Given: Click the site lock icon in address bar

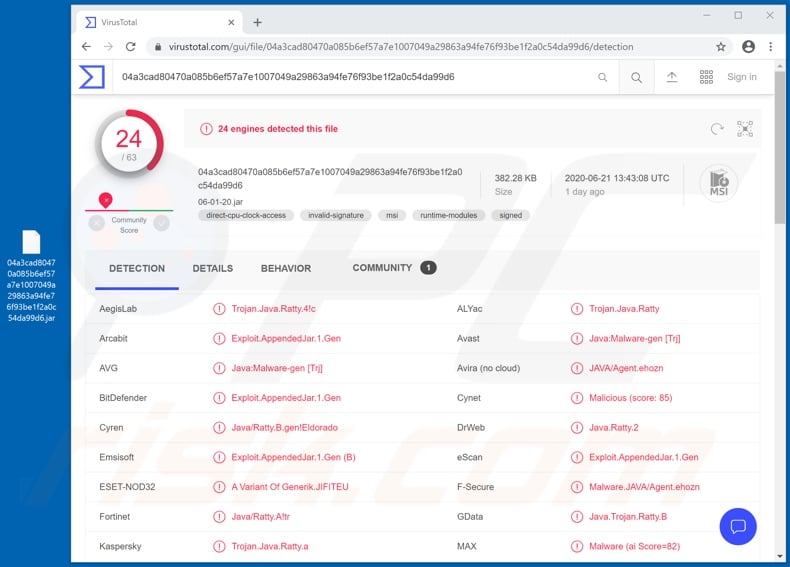Looking at the screenshot, I should tap(158, 47).
